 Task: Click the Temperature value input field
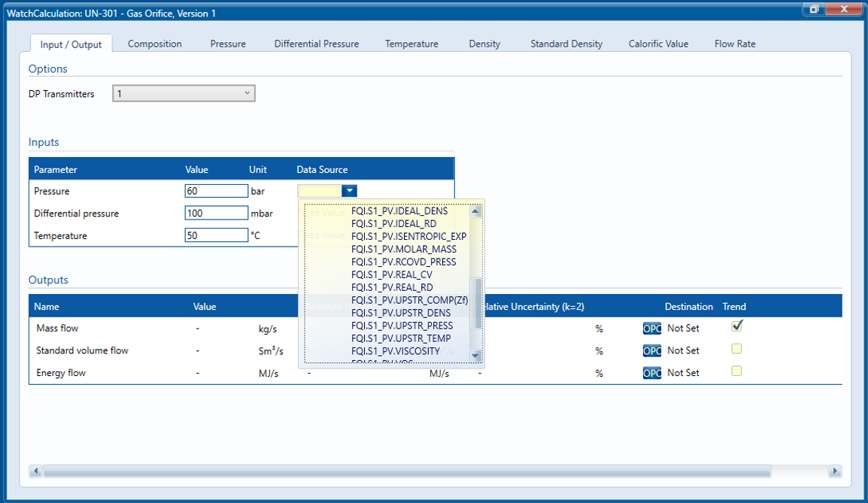coord(217,235)
